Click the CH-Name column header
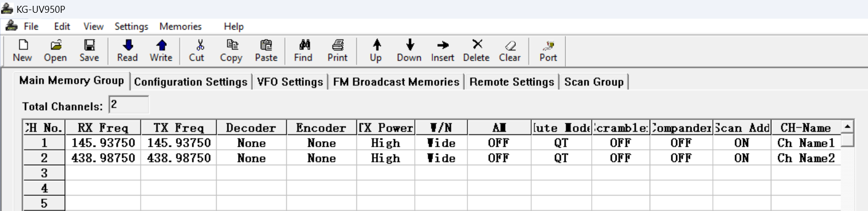Image resolution: width=868 pixels, height=211 pixels. 806,128
